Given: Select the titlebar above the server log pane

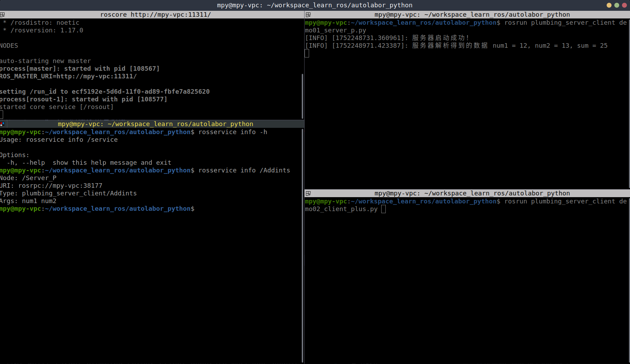Looking at the screenshot, I should click(472, 15).
